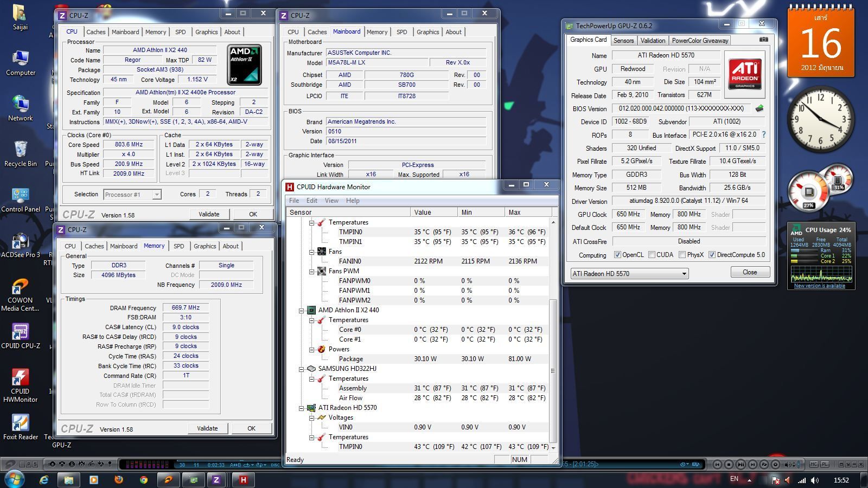868x488 pixels.
Task: Click the GPU-Z save BIOS chip icon
Action: 759,108
